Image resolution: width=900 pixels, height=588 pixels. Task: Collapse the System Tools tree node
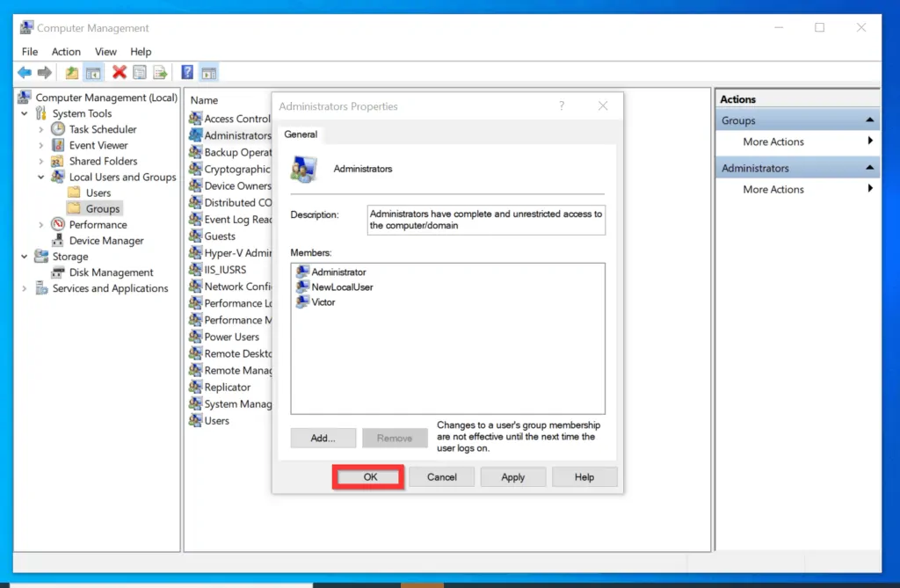25,114
